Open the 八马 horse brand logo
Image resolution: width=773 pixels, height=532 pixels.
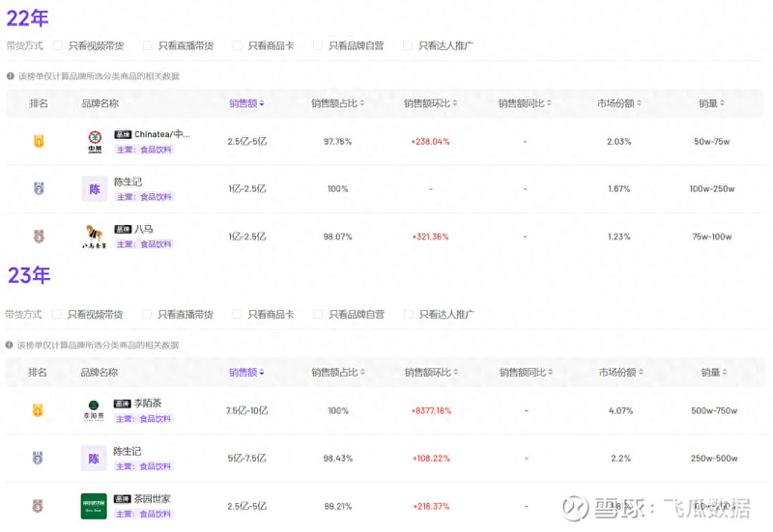[94, 237]
